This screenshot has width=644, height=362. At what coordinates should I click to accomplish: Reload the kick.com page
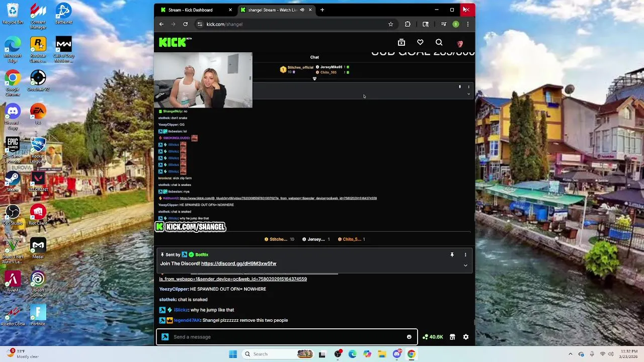(x=186, y=24)
